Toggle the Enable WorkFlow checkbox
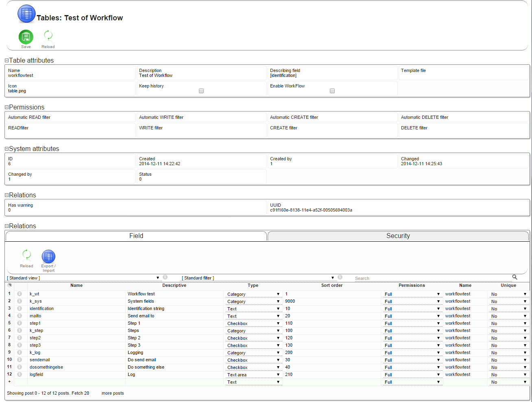The image size is (532, 402). [332, 91]
